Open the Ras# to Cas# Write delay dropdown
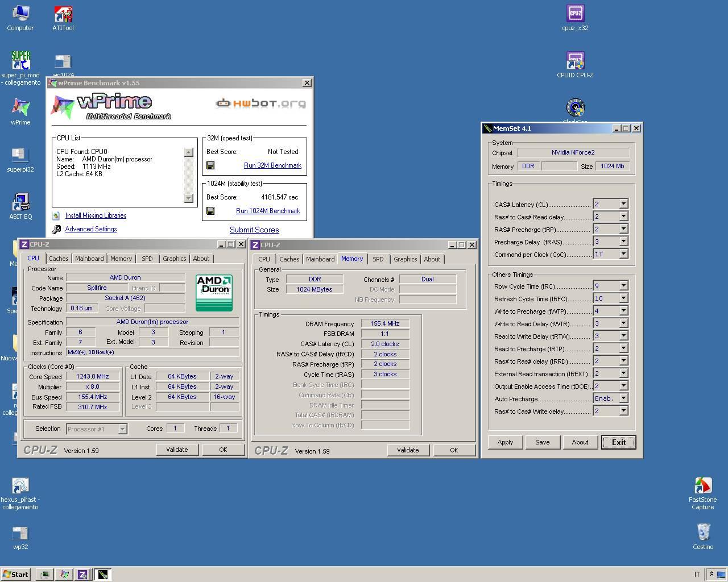The width and height of the screenshot is (728, 582). point(623,411)
